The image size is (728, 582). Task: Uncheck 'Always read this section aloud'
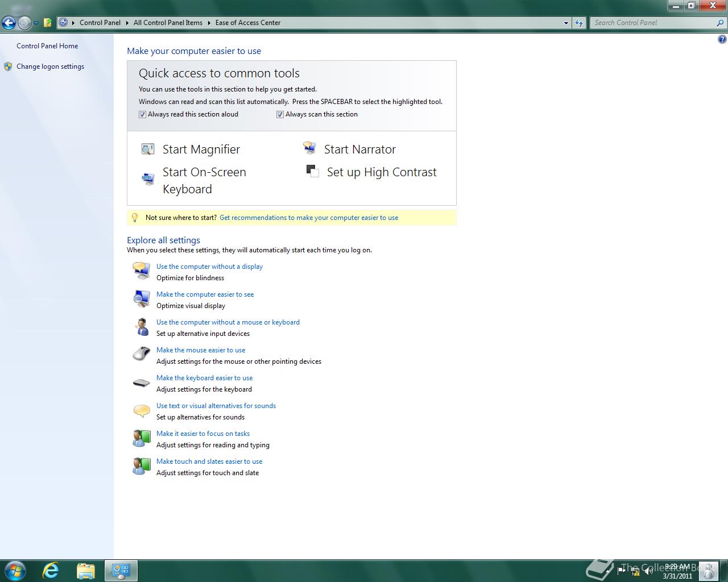click(x=142, y=114)
